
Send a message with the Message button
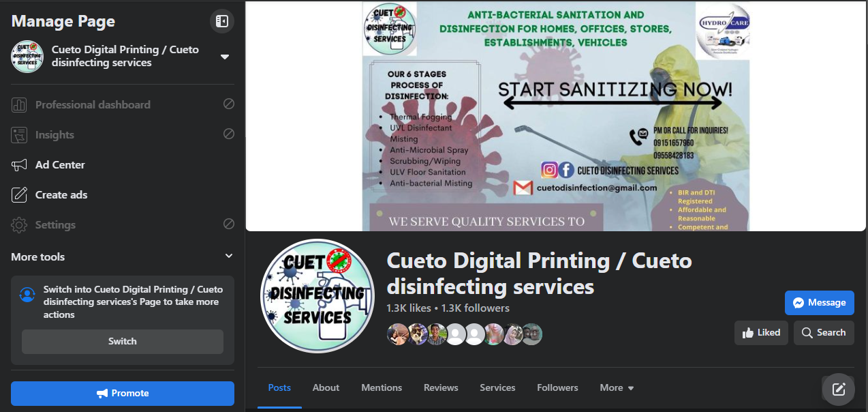(x=820, y=303)
